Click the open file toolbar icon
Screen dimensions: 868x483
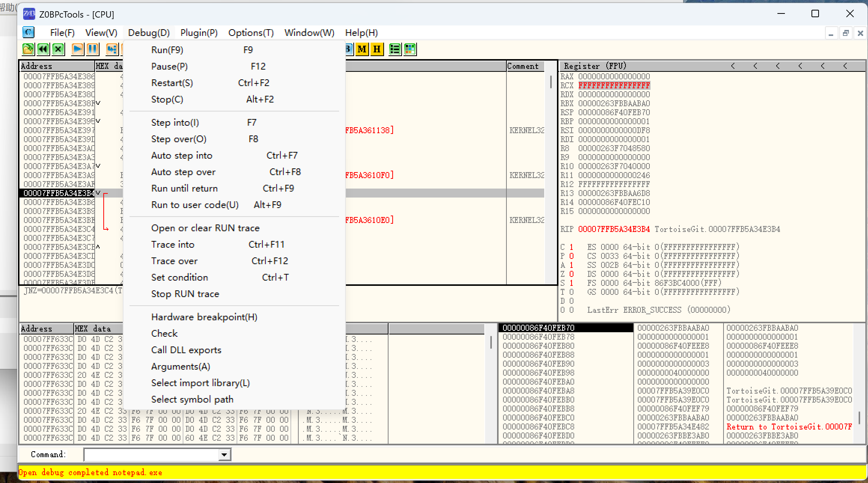[x=28, y=49]
